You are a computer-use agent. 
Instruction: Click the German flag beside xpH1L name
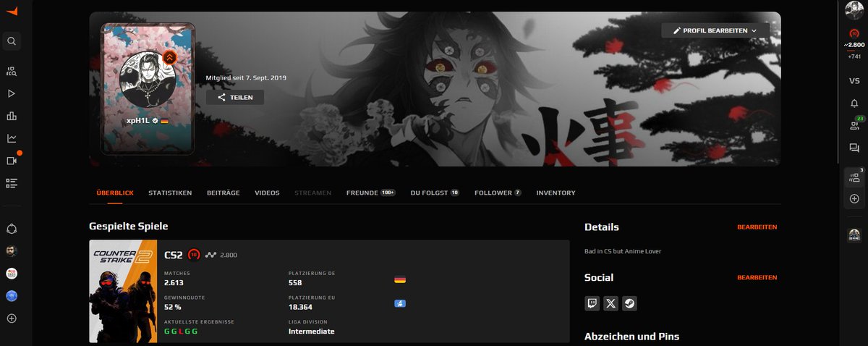point(164,122)
